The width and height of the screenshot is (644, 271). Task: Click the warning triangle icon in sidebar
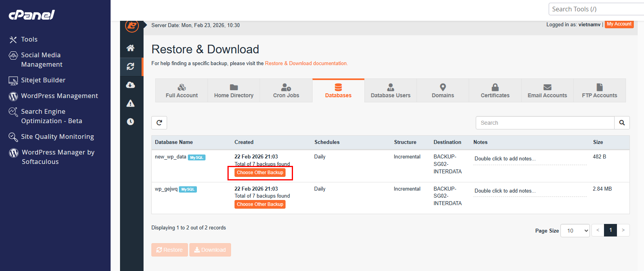click(131, 103)
